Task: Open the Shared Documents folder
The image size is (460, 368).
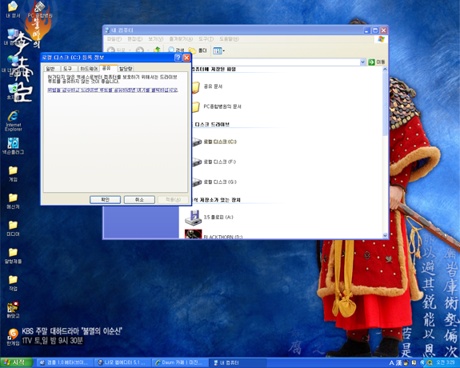Action: tap(196, 87)
